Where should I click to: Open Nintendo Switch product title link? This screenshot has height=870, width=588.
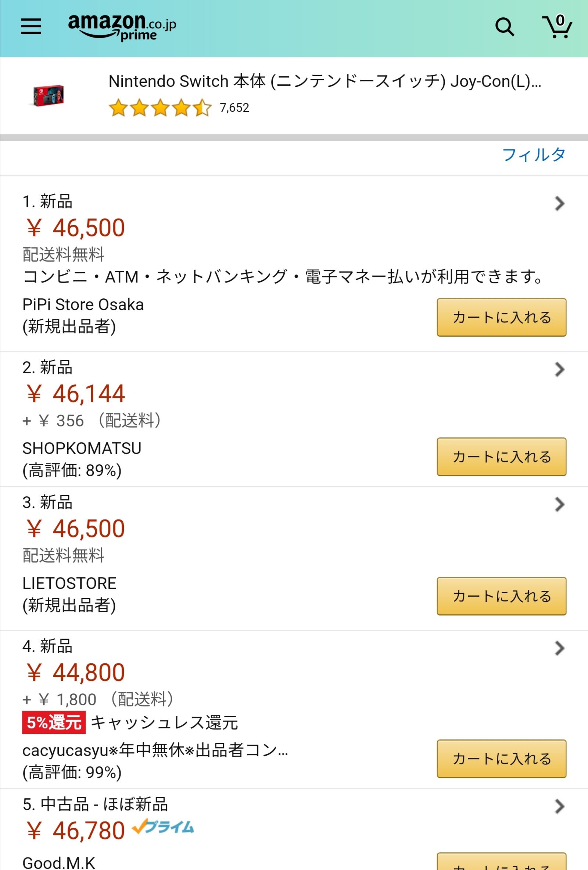(325, 82)
